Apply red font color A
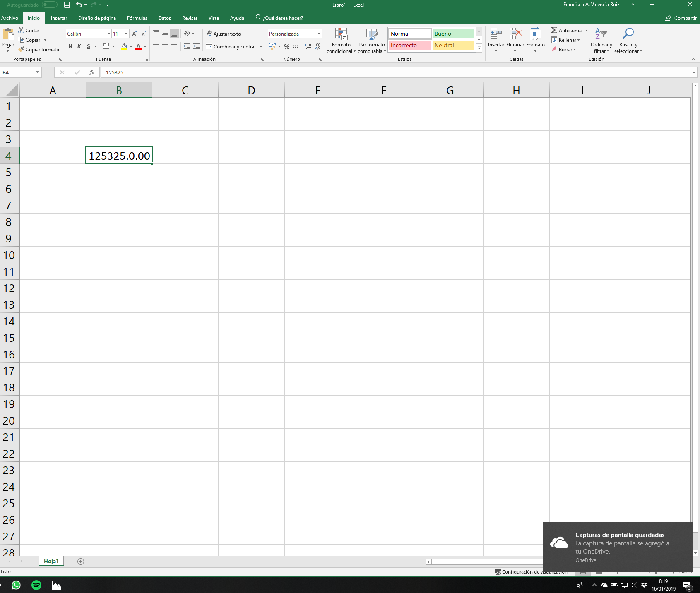This screenshot has height=593, width=700. pyautogui.click(x=138, y=46)
